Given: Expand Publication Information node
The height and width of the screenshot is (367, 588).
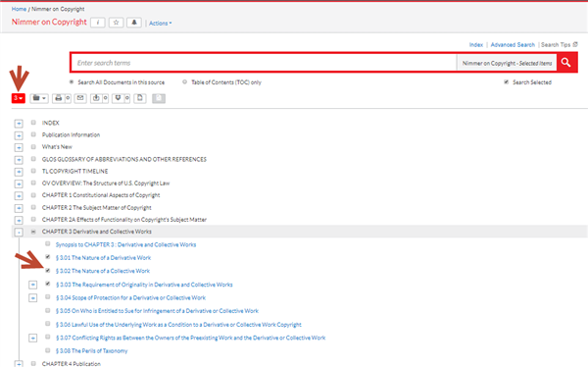Looking at the screenshot, I should pos(19,135).
